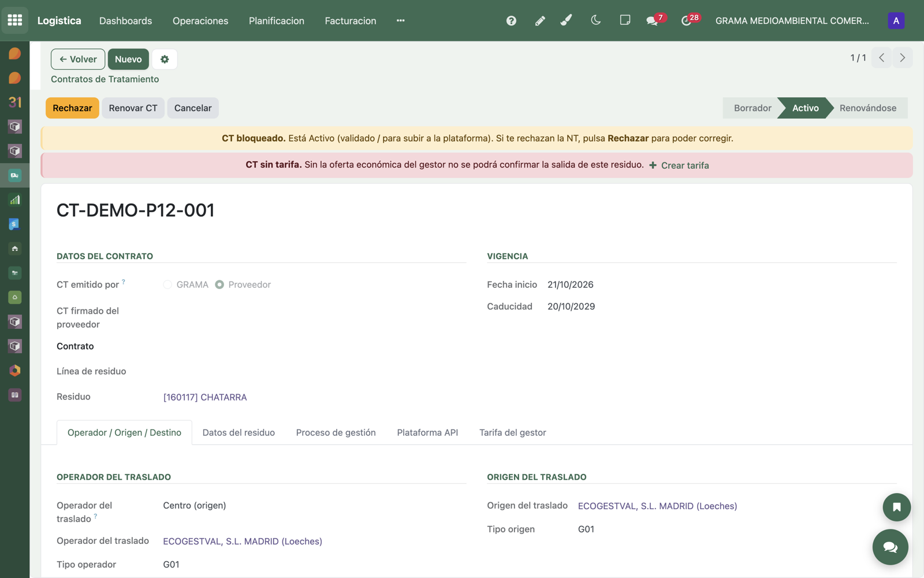The width and height of the screenshot is (924, 578).
Task: Open floating chat bubble button
Action: 890,547
